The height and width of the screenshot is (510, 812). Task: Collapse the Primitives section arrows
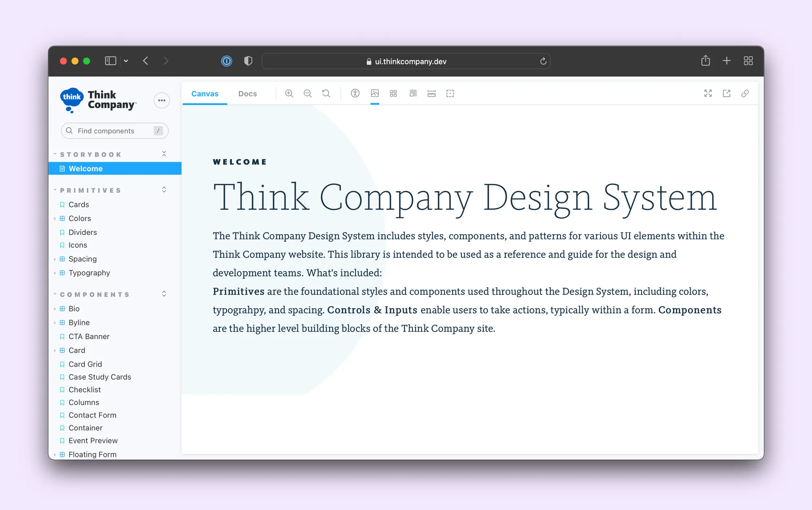[x=164, y=190]
